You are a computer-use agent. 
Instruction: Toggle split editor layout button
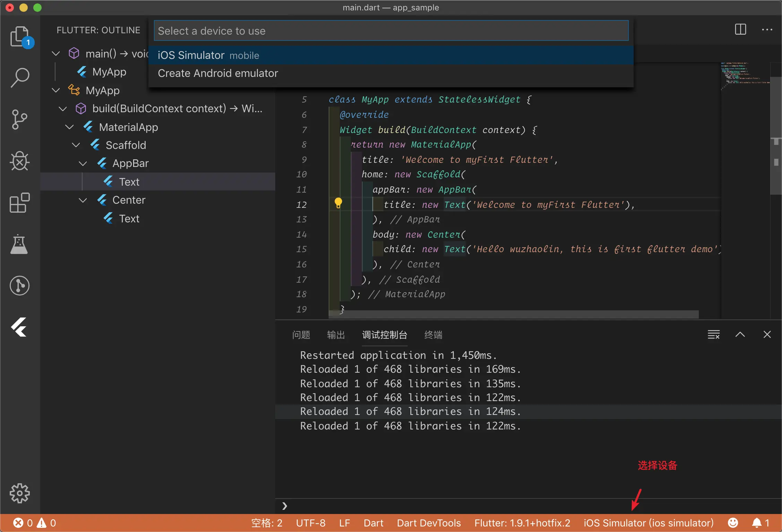click(740, 29)
